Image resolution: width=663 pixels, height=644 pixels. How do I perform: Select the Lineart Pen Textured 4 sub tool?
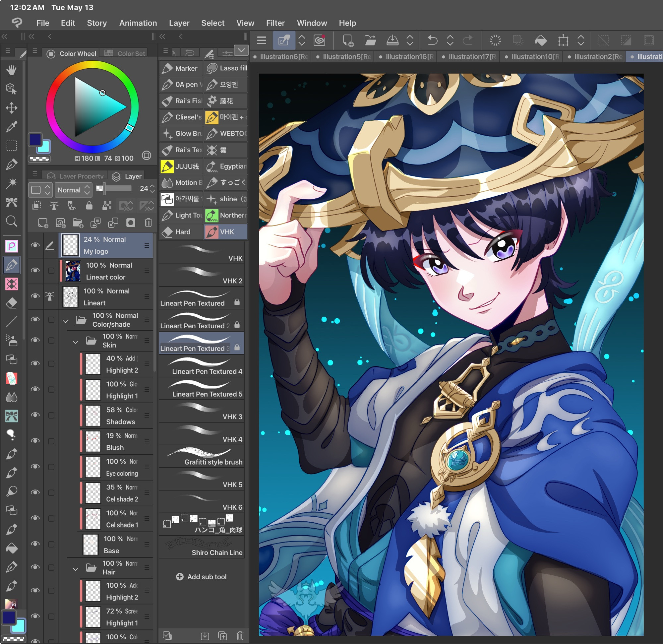coord(201,366)
